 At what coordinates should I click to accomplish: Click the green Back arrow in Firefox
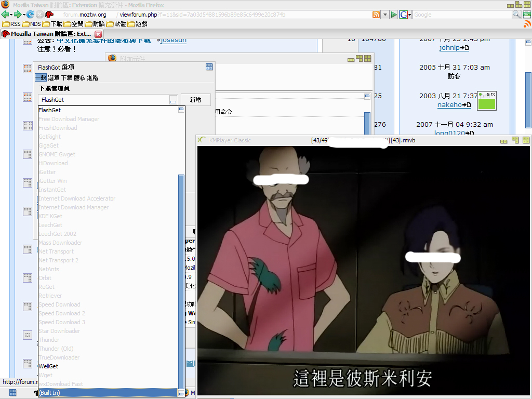[x=5, y=15]
